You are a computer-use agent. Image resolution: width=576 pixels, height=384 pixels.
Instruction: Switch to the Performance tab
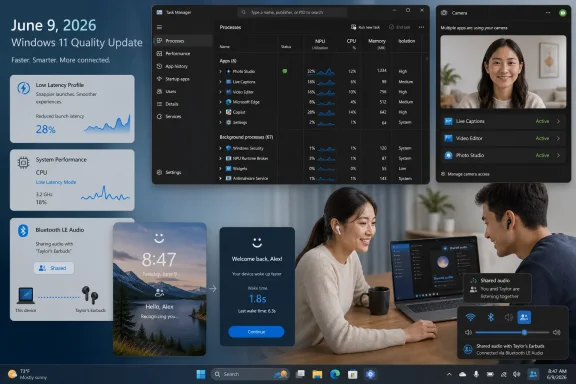click(183, 54)
